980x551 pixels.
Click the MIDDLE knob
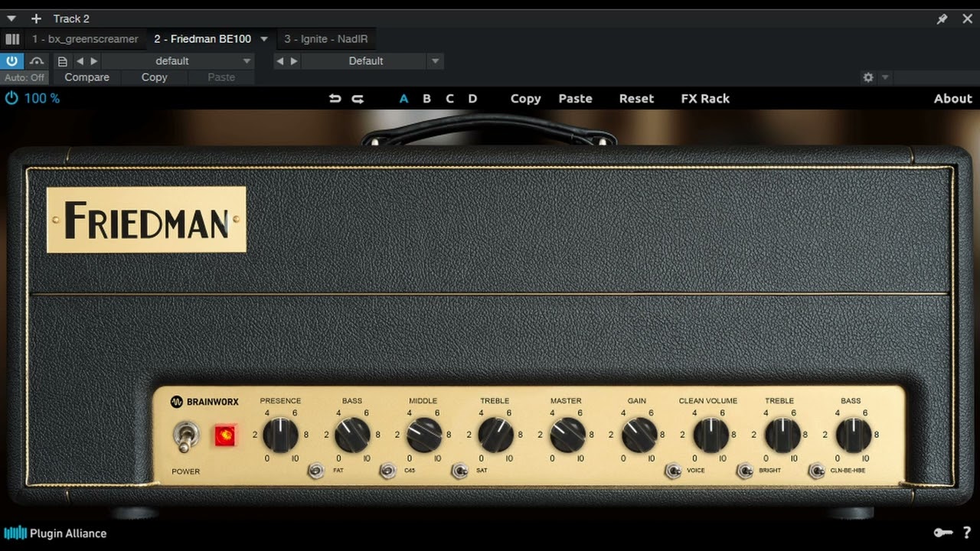(423, 435)
